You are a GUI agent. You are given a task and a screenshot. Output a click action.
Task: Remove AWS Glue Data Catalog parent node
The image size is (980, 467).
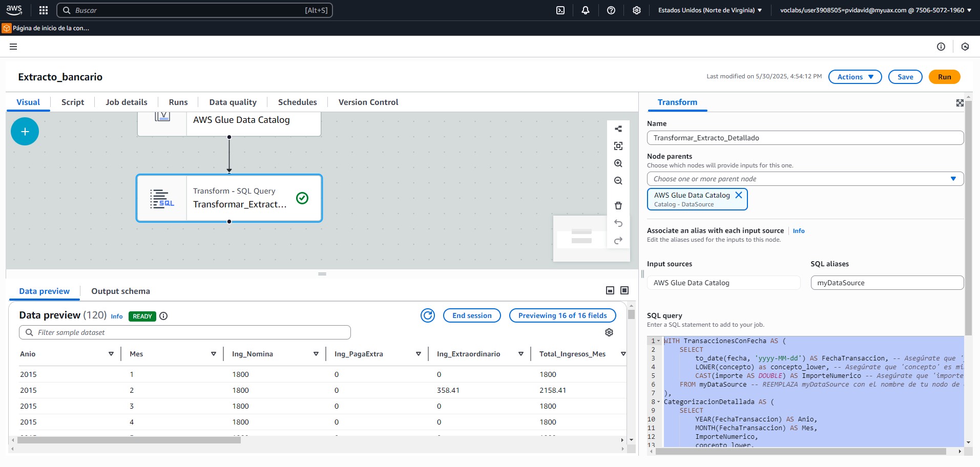coord(739,195)
